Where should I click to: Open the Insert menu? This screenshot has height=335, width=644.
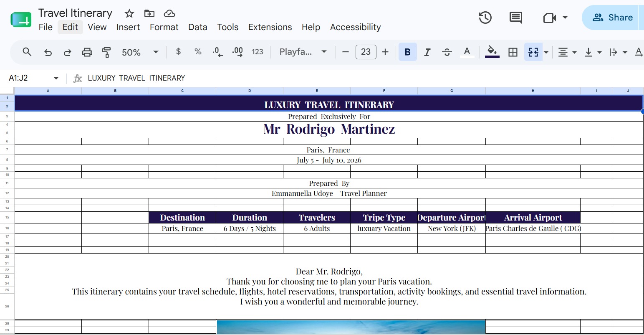point(128,27)
